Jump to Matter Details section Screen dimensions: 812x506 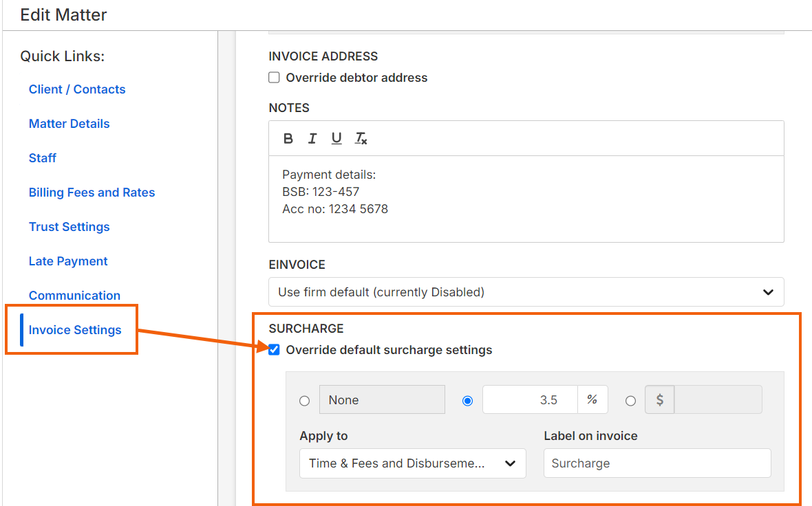tap(70, 124)
